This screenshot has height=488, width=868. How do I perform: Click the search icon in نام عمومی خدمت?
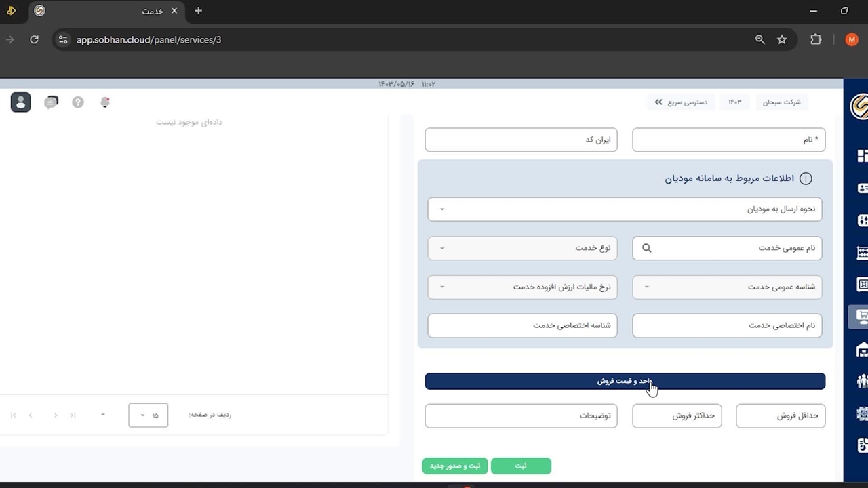[x=646, y=248]
